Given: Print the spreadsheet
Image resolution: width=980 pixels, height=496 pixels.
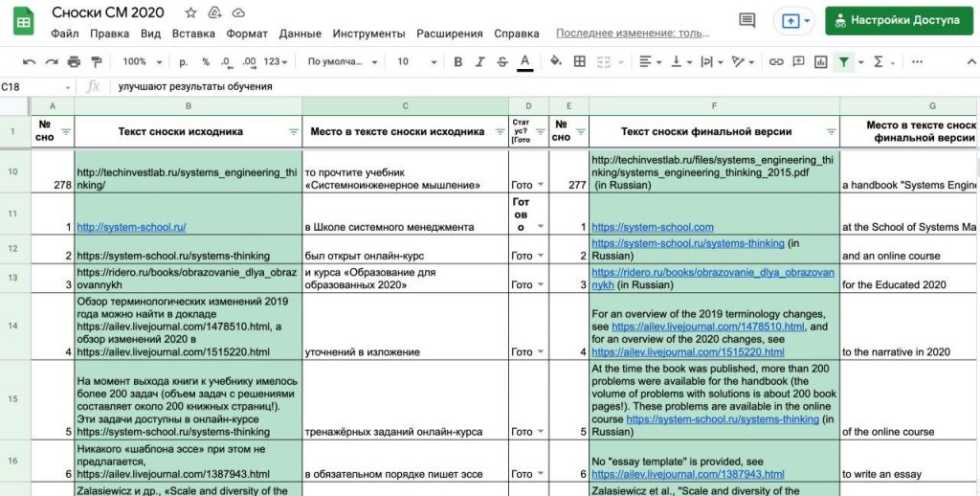Looking at the screenshot, I should (x=74, y=62).
